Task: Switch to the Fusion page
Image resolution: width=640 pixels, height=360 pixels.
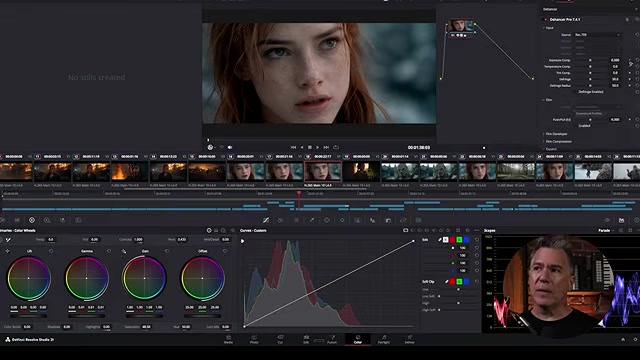Action: [x=332, y=339]
